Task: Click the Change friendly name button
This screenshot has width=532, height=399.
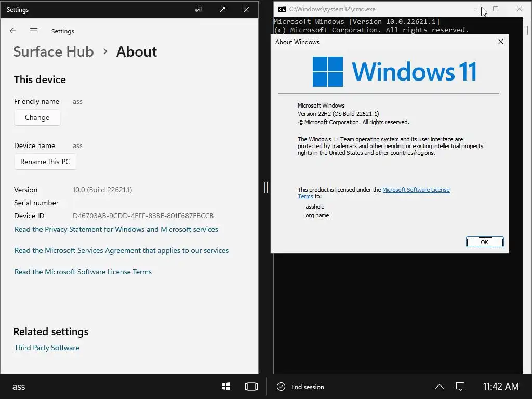Action: pyautogui.click(x=37, y=117)
